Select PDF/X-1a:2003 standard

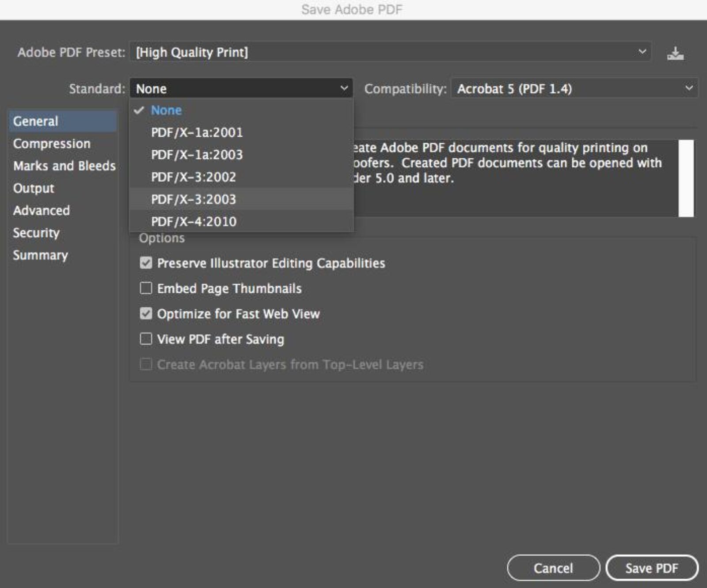coord(241,155)
